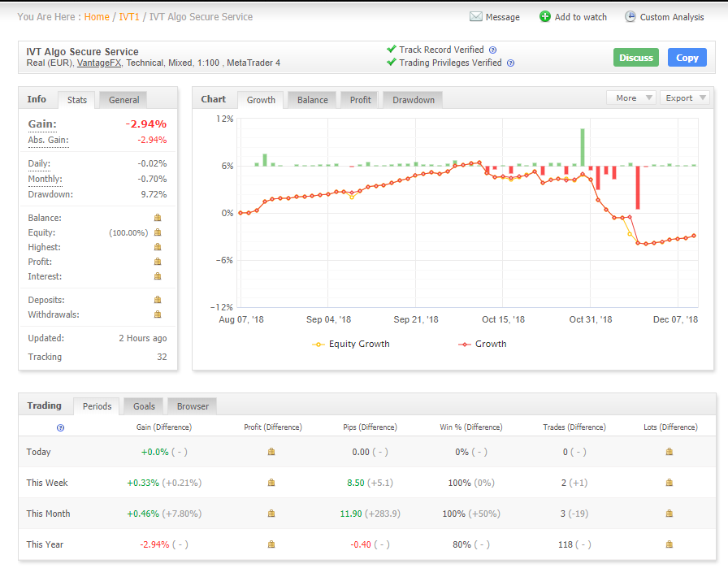Click the Trading Privileges Verified help icon
Image resolution: width=728 pixels, height=568 pixels.
tap(510, 63)
